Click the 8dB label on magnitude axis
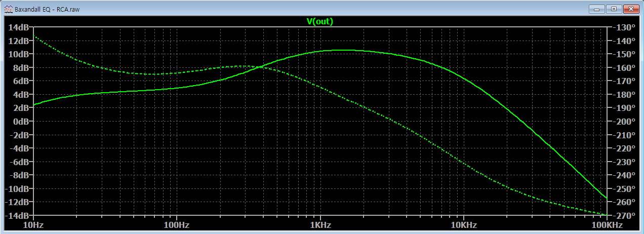Image resolution: width=644 pixels, height=234 pixels. coord(22,67)
